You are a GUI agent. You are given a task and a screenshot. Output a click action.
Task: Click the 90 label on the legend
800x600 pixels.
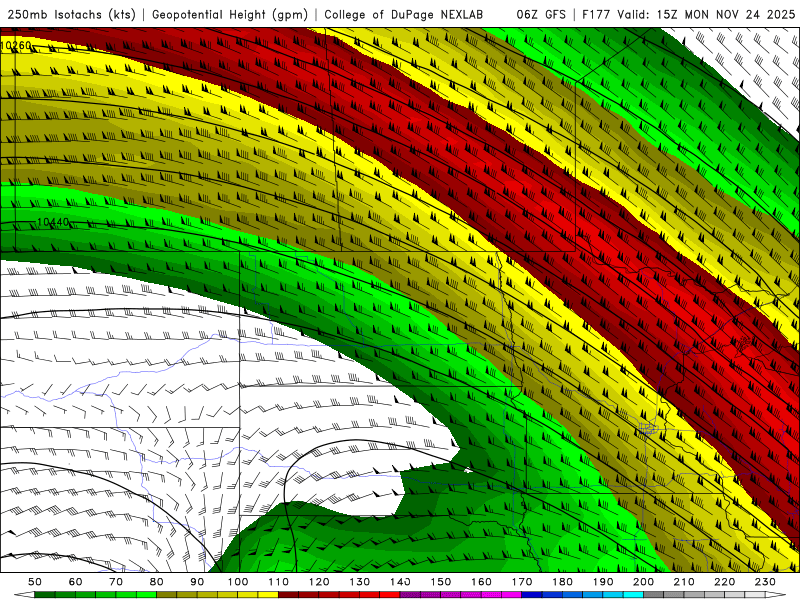[x=197, y=582]
